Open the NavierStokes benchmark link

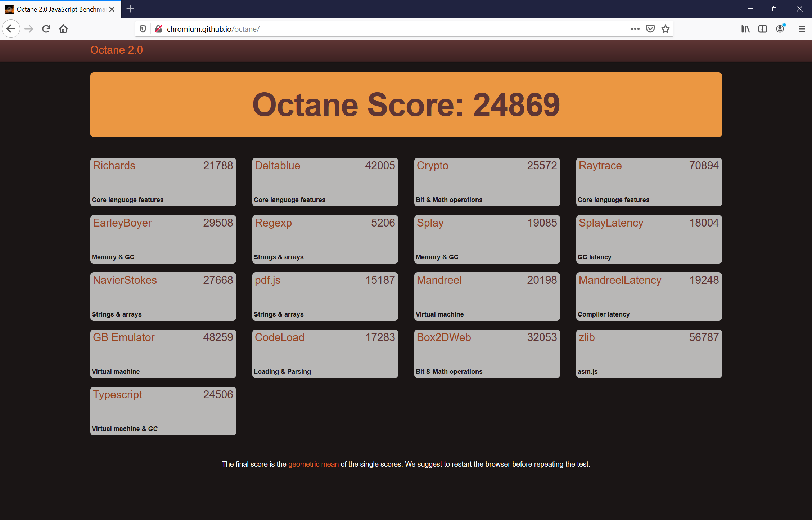click(x=125, y=280)
